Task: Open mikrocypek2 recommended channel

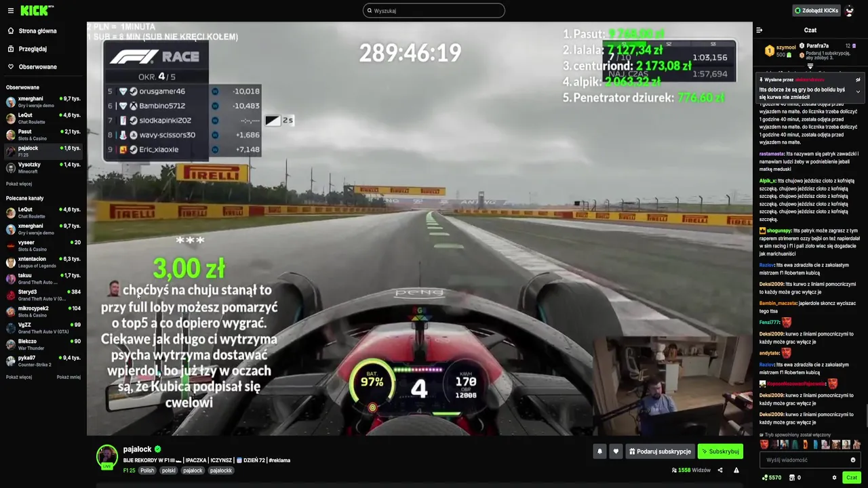Action: point(42,311)
